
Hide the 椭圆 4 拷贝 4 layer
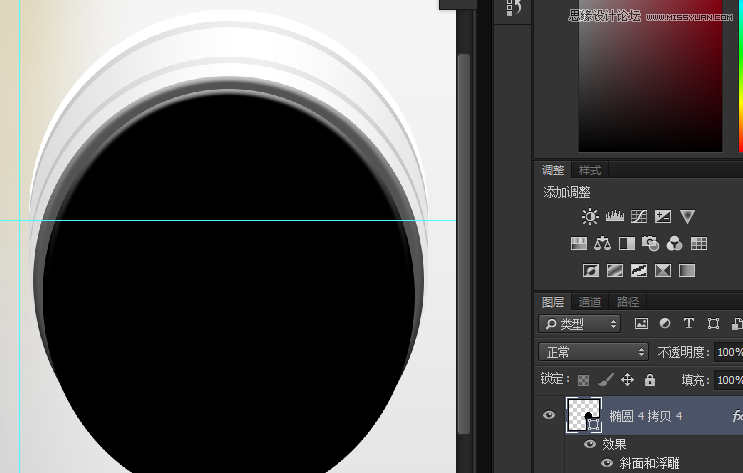click(549, 415)
